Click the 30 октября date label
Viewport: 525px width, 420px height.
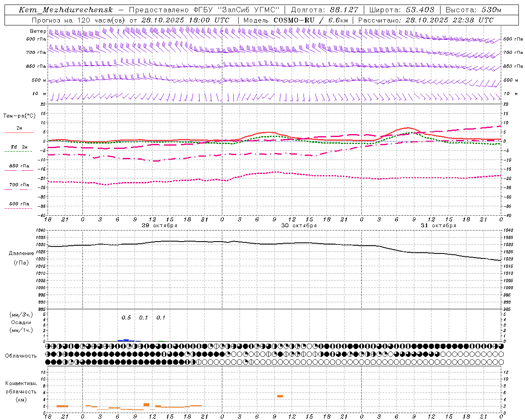299,226
